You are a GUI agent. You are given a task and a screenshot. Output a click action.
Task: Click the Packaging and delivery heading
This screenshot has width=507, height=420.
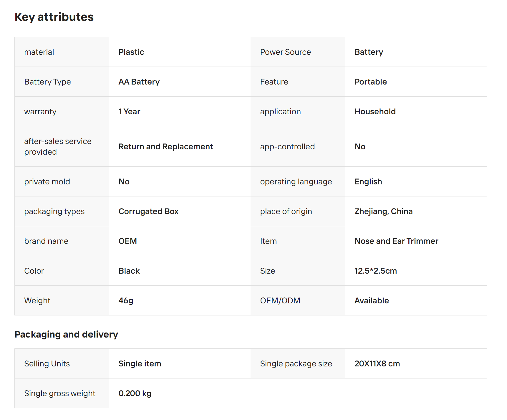click(x=66, y=334)
